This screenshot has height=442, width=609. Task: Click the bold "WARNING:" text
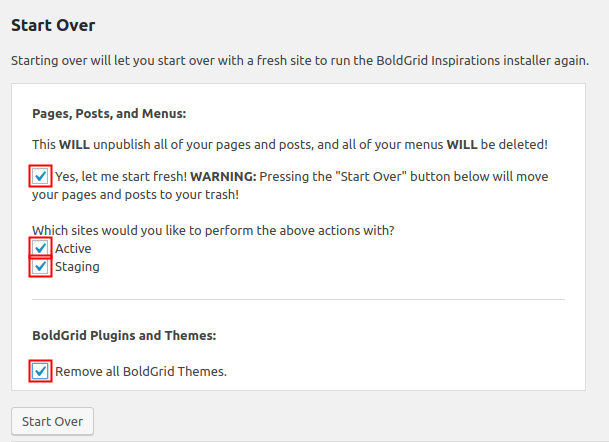pos(224,177)
